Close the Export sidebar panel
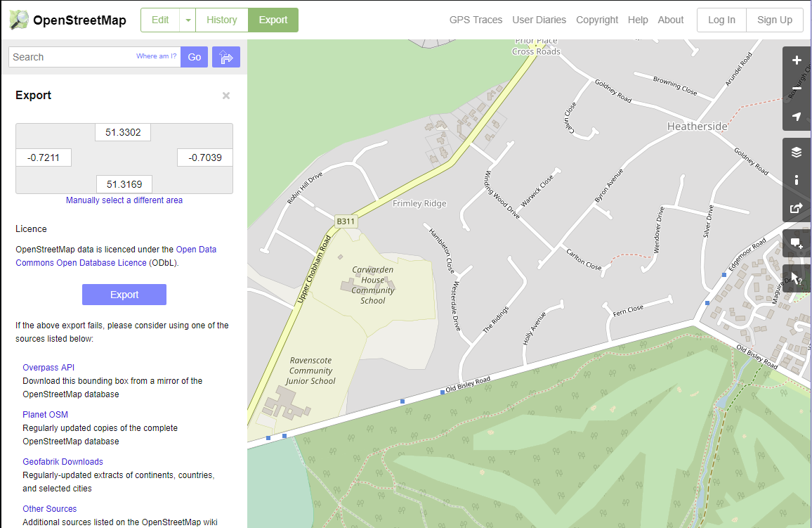 pos(225,96)
